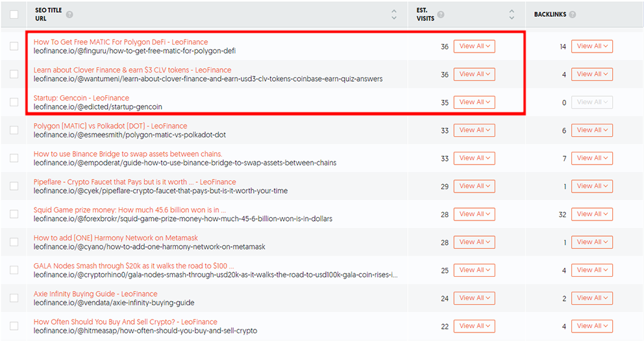Open Startup: Gencoin - LeoFinance link
This screenshot has width=644, height=341.
click(81, 98)
